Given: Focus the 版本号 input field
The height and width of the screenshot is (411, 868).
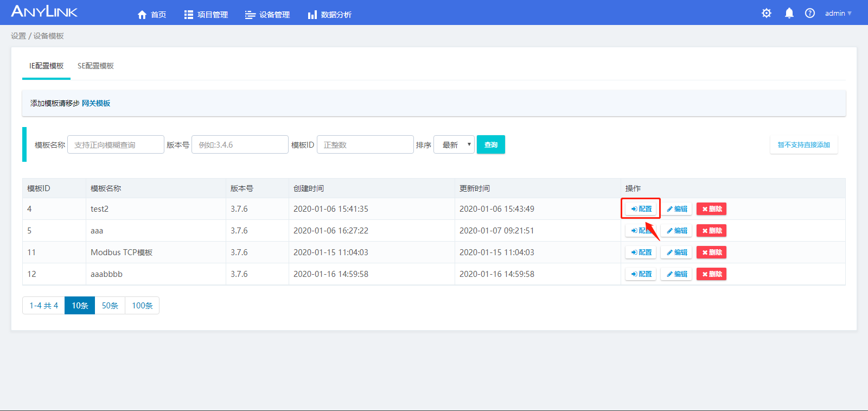Looking at the screenshot, I should pyautogui.click(x=240, y=144).
